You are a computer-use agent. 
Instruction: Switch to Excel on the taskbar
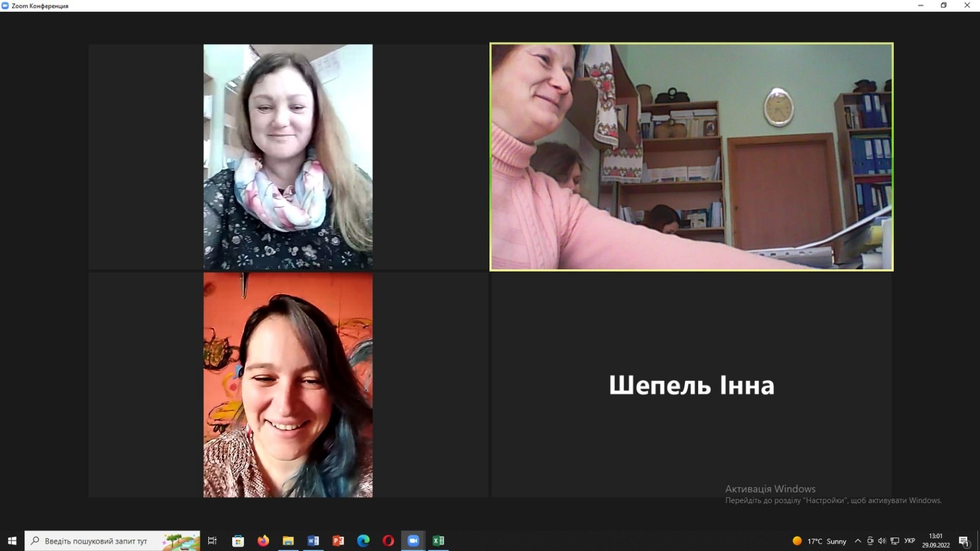439,541
